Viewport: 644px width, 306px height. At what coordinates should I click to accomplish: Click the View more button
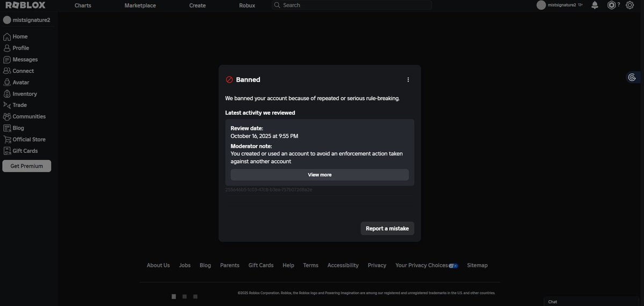(320, 175)
